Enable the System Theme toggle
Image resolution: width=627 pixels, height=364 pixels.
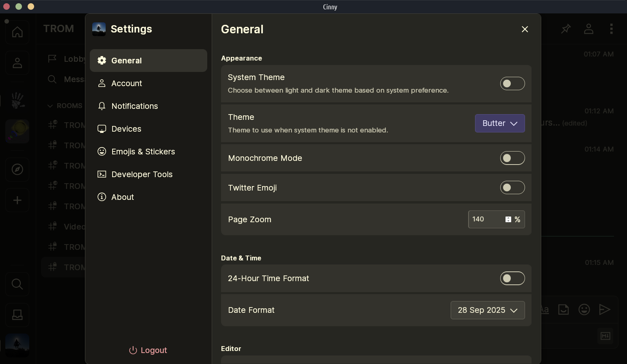click(x=512, y=84)
